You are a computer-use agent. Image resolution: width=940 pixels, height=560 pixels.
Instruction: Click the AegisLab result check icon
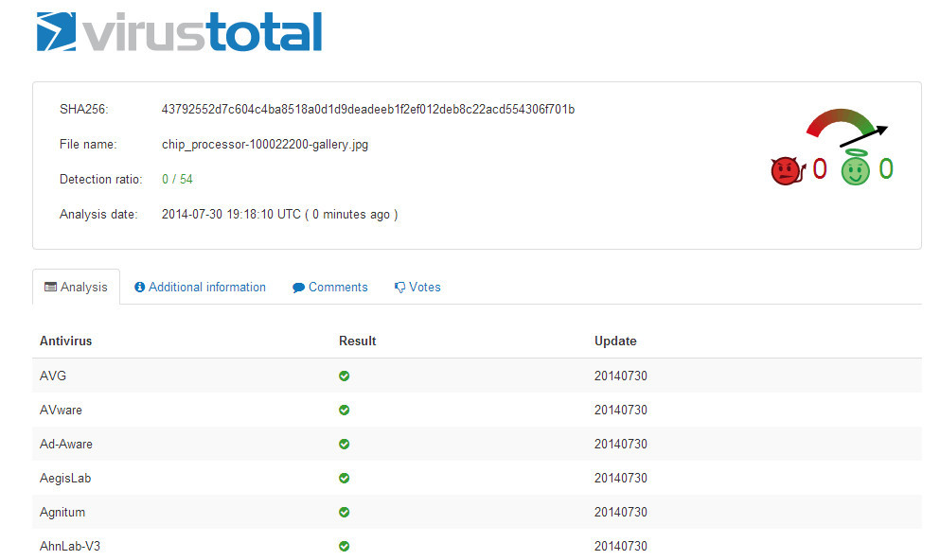pos(345,478)
